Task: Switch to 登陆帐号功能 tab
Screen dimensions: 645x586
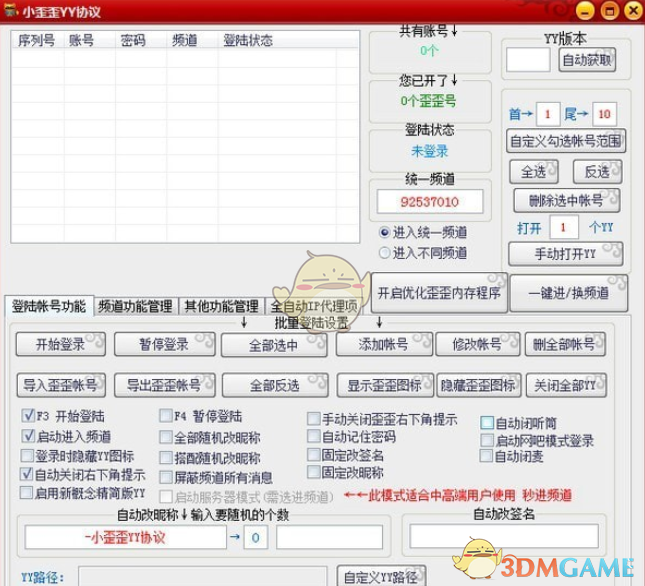Action: 49,306
